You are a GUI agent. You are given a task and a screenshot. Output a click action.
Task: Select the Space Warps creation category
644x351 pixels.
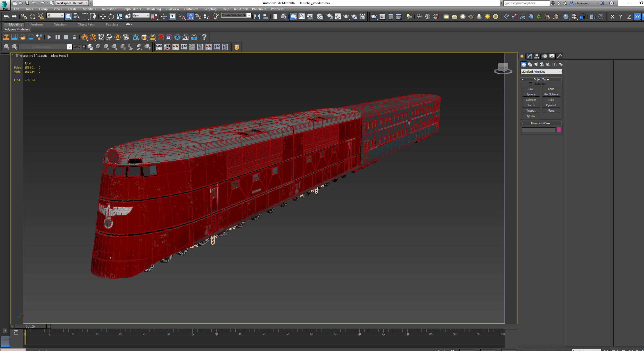tap(554, 64)
